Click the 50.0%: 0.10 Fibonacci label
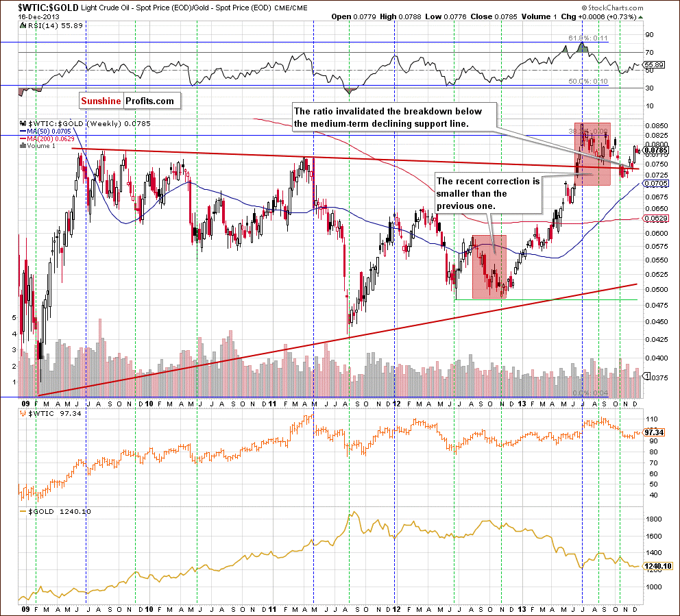The width and height of the screenshot is (680, 616). coord(588,81)
